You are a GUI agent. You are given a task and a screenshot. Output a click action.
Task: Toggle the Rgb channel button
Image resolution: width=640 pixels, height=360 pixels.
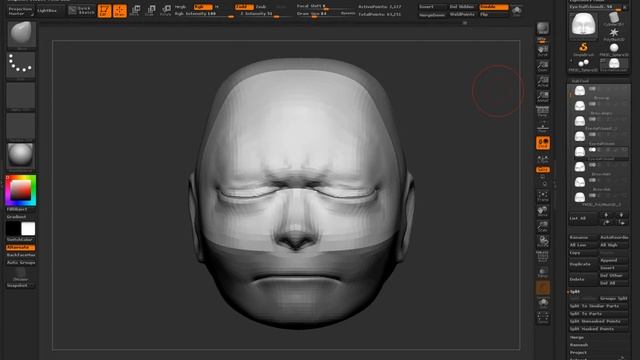203,7
